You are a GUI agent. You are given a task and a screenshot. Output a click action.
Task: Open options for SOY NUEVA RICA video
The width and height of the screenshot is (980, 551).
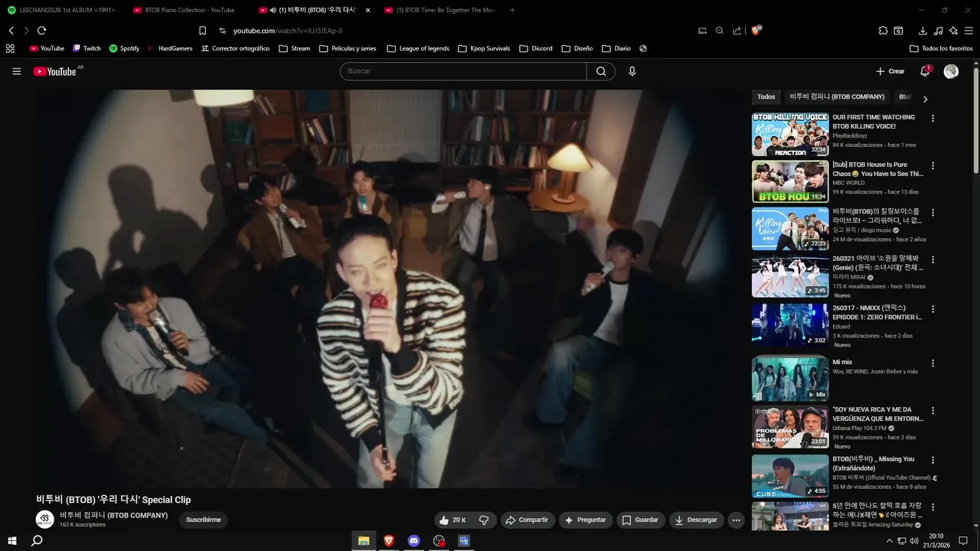pos(933,411)
